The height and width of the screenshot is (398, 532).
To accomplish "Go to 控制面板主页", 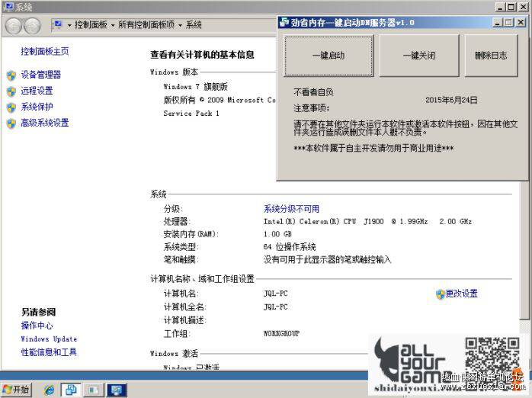I will (x=45, y=51).
